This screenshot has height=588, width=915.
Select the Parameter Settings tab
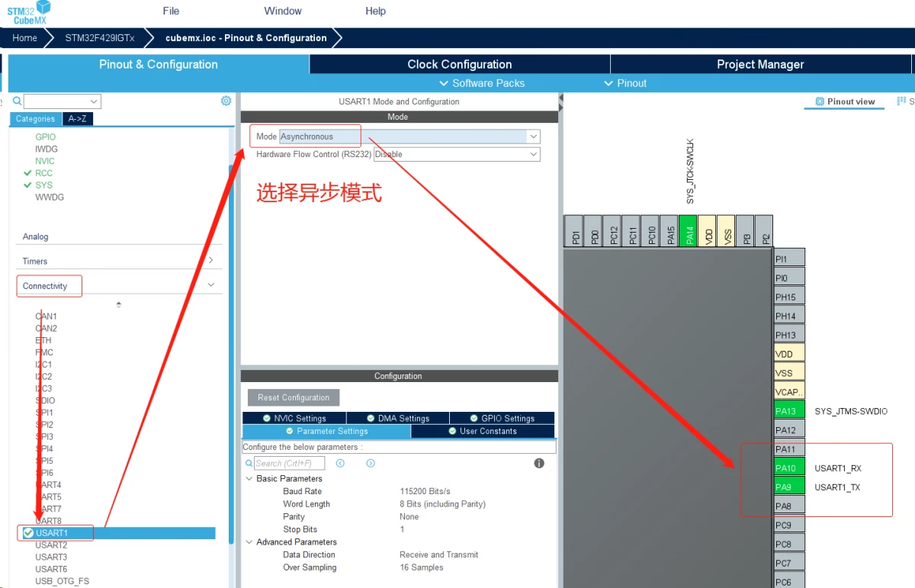[326, 431]
